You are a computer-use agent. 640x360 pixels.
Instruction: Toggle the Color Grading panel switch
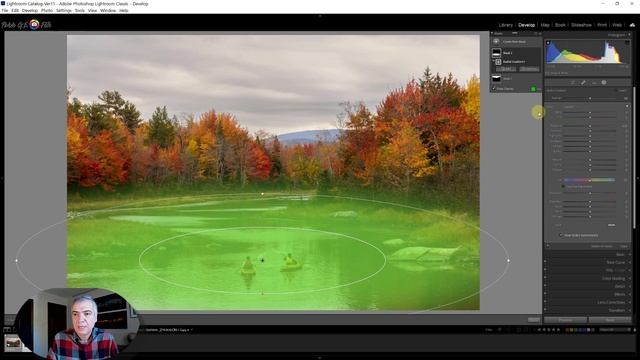(x=546, y=278)
